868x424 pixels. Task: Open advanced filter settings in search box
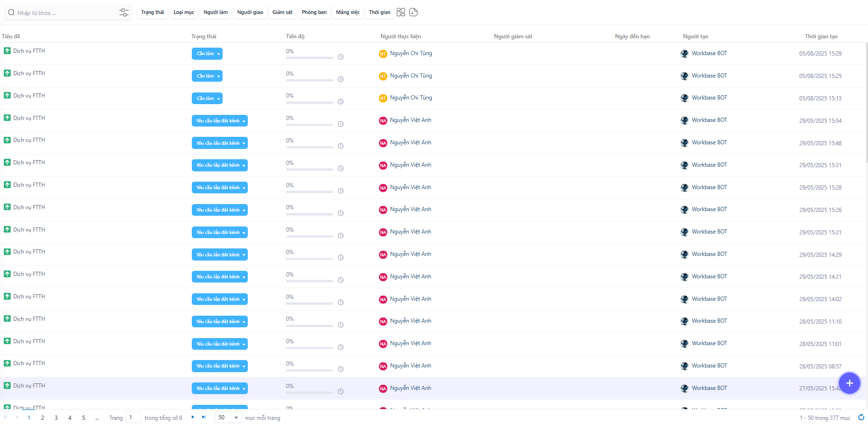click(124, 13)
